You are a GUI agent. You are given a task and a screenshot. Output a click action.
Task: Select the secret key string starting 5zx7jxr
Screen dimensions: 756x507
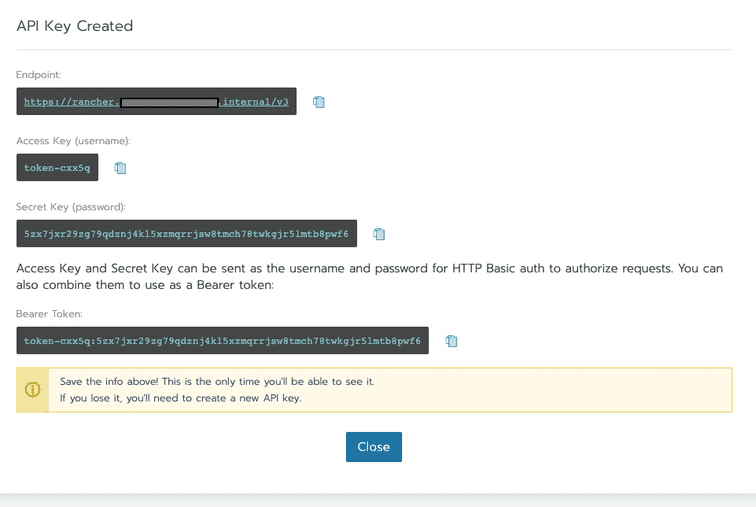coord(187,234)
